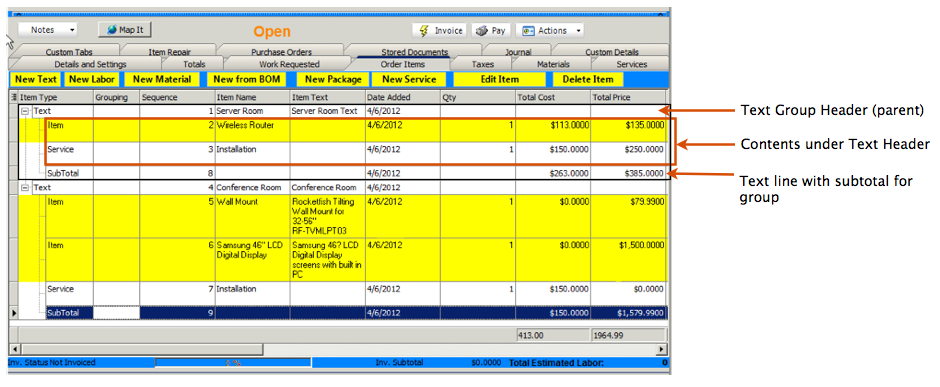This screenshot has height=387, width=940.
Task: Switch to the Materials tab
Action: 553,64
